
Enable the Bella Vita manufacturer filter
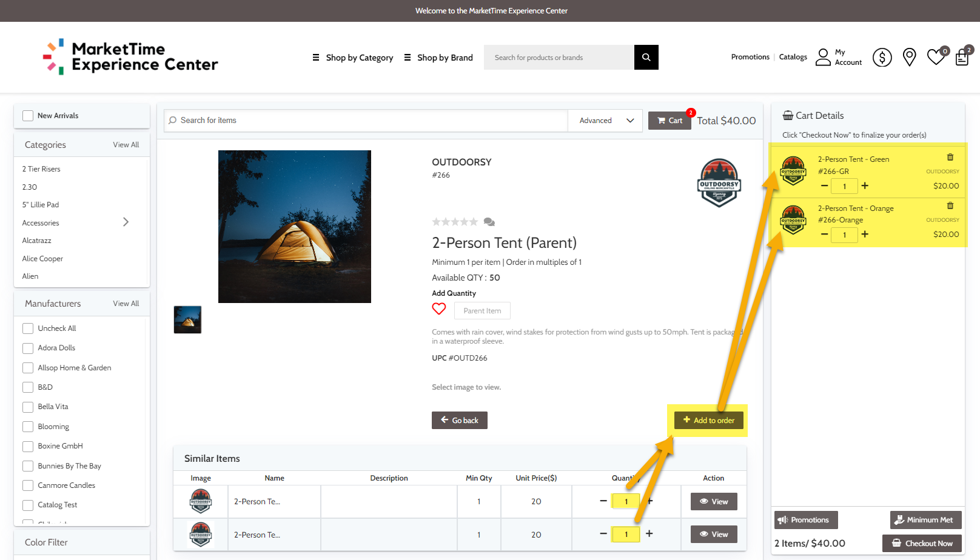[28, 407]
